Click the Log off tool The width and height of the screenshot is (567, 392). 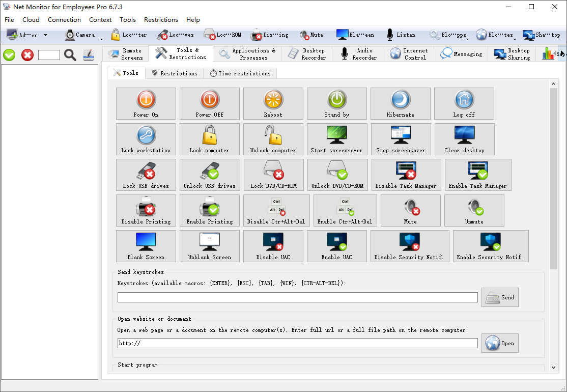pos(464,103)
